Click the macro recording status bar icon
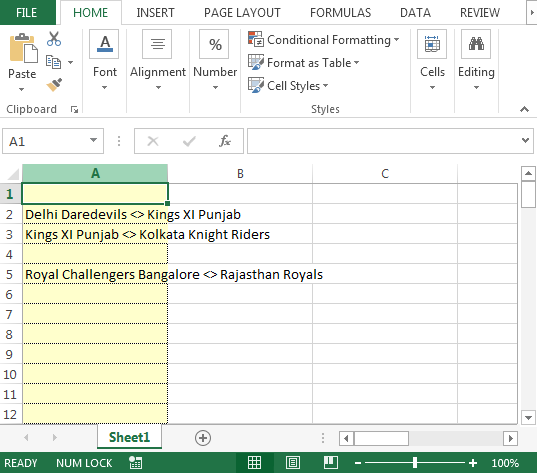The image size is (537, 473). (136, 463)
